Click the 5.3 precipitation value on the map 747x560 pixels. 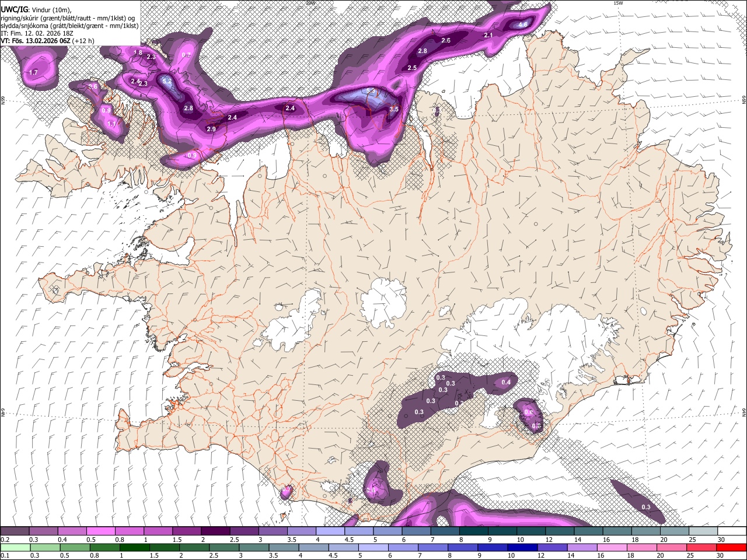coord(371,90)
